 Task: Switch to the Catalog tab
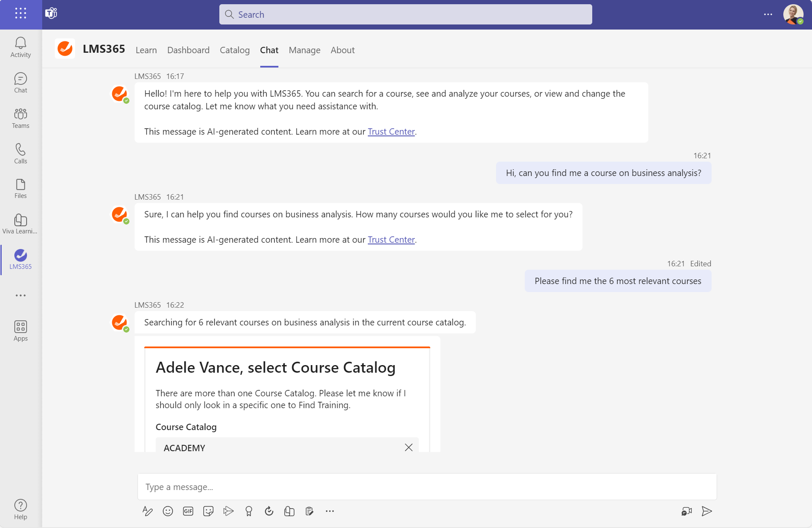[235, 50]
